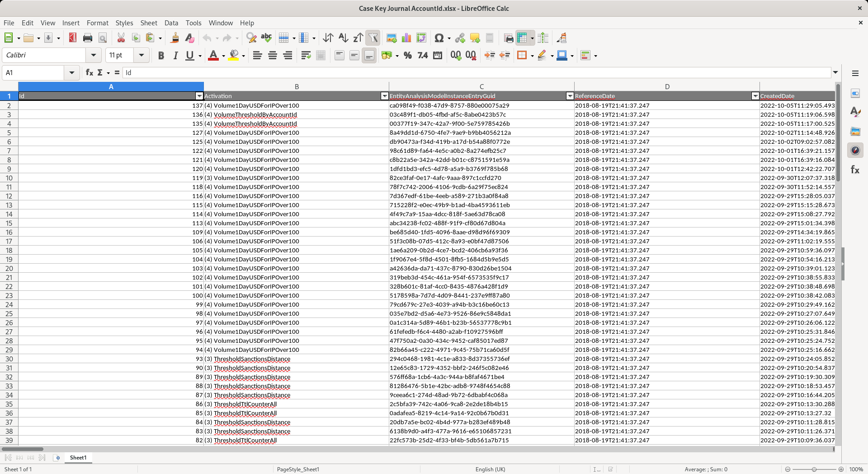Click Clone Formatting paintbrush icon

[x=175, y=38]
